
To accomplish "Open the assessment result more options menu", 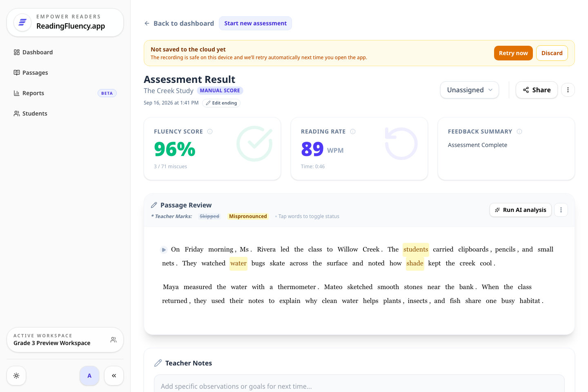I will coord(568,90).
